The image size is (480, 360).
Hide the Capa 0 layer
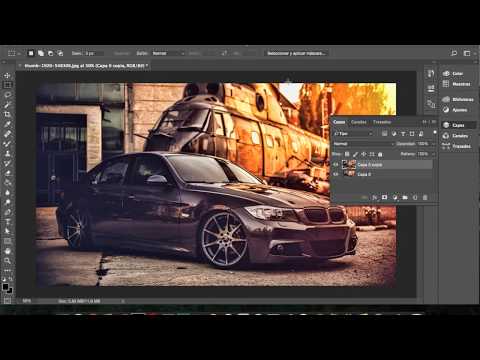pyautogui.click(x=336, y=174)
